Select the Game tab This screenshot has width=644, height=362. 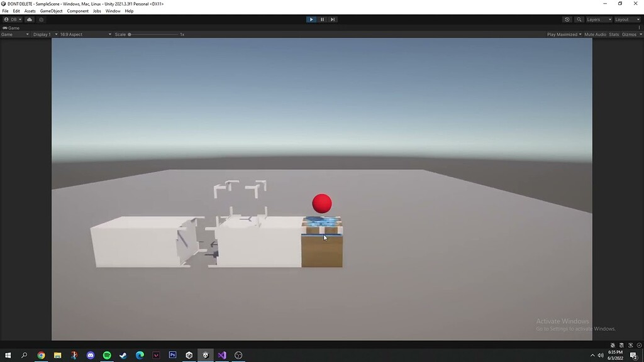(x=9, y=34)
